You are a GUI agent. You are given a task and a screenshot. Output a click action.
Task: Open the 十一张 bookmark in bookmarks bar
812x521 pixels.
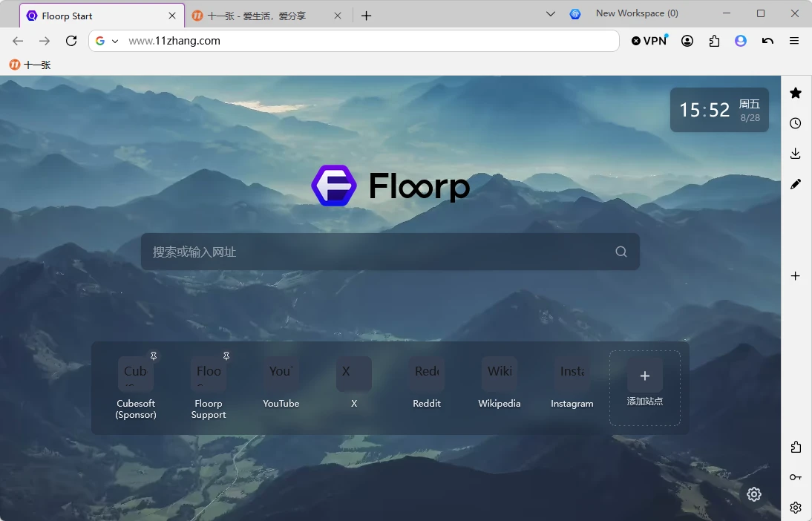click(30, 65)
